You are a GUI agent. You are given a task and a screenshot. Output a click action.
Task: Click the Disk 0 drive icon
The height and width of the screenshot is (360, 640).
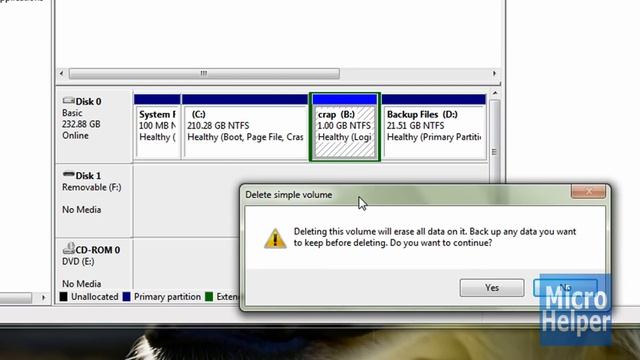coord(68,100)
